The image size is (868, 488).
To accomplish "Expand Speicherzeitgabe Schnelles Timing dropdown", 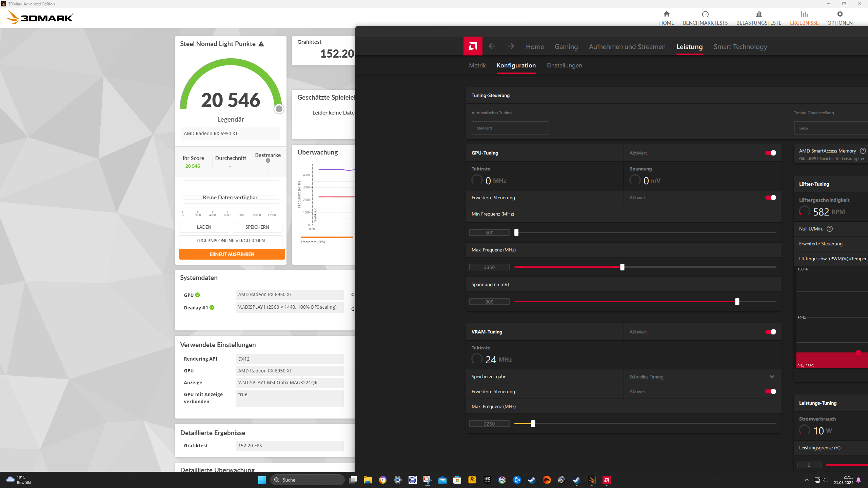I will click(x=702, y=377).
